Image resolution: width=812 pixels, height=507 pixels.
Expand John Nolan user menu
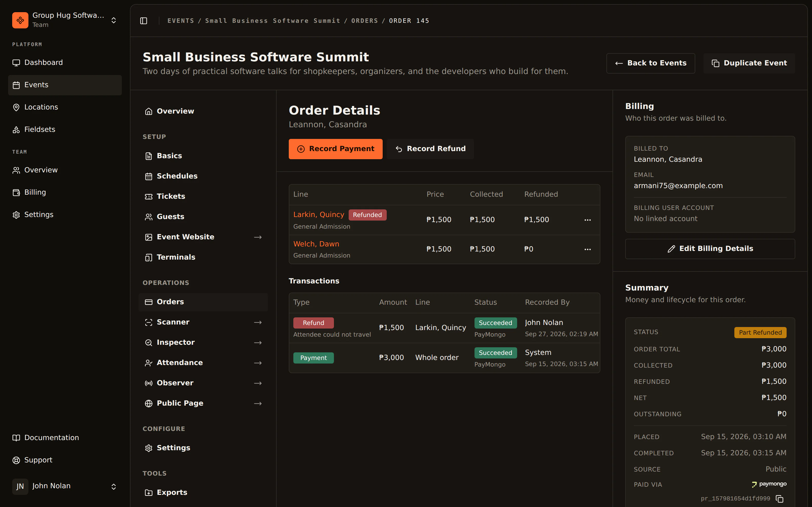click(x=114, y=486)
